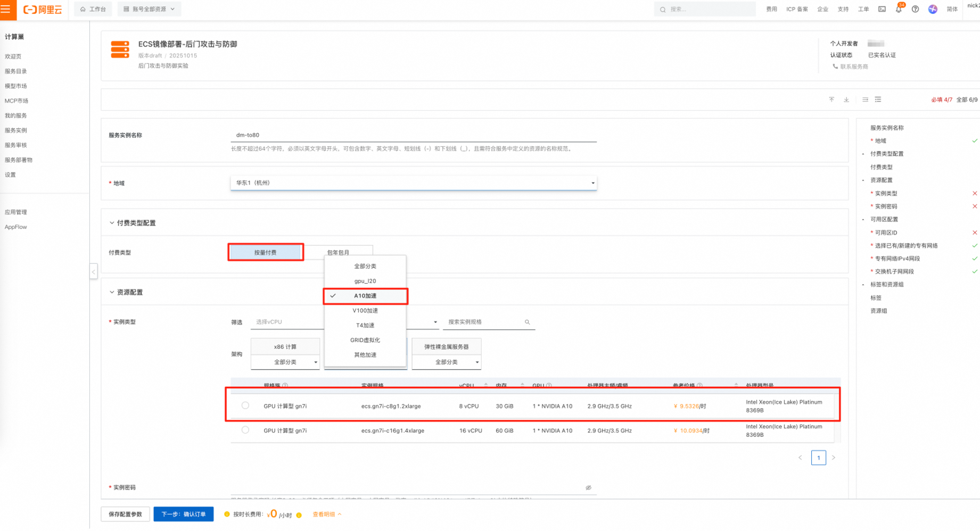Click the 保存配置参数 button
The image size is (980, 531).
point(125,514)
